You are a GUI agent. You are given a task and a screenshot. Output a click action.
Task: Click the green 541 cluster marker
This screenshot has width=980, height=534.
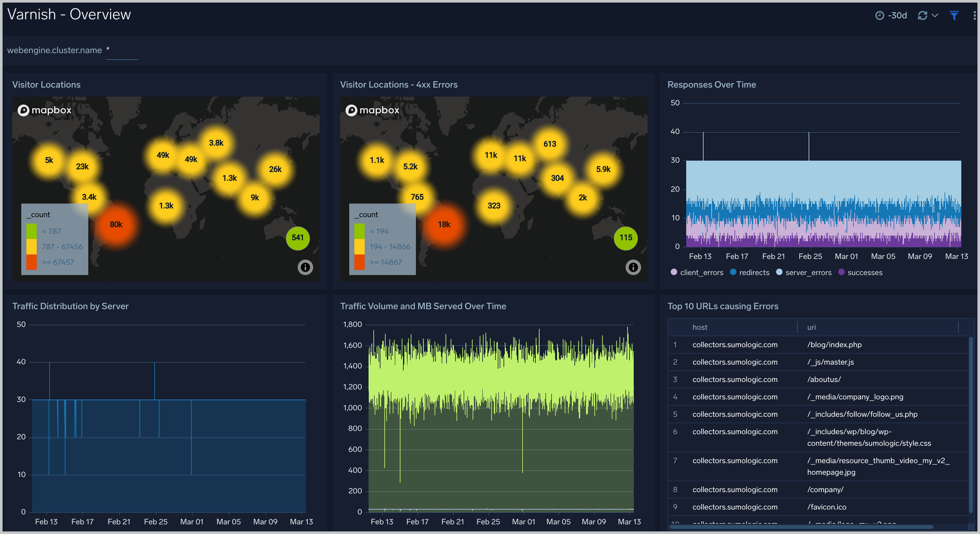pyautogui.click(x=297, y=238)
